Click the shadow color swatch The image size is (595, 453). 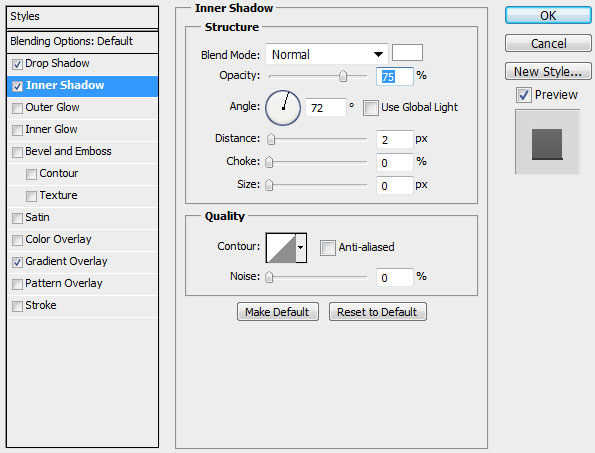407,52
